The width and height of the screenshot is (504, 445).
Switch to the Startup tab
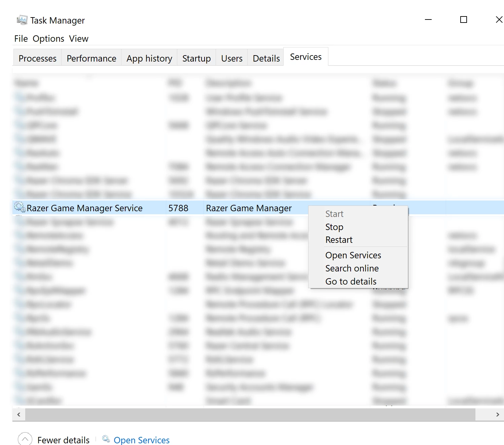[196, 58]
